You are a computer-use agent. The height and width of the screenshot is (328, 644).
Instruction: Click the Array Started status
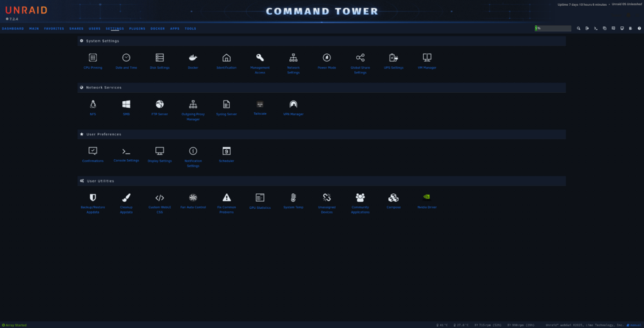coord(14,325)
